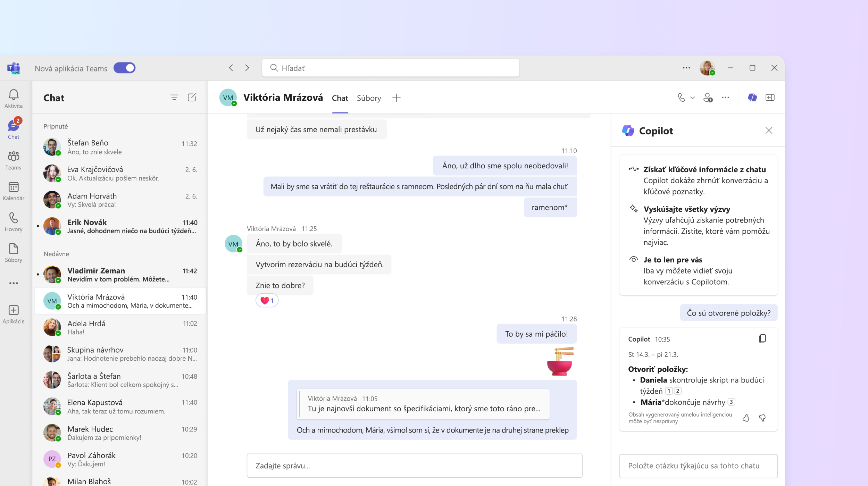Pop out chat panel icon
Image resolution: width=868 pixels, height=486 pixels.
coord(770,98)
